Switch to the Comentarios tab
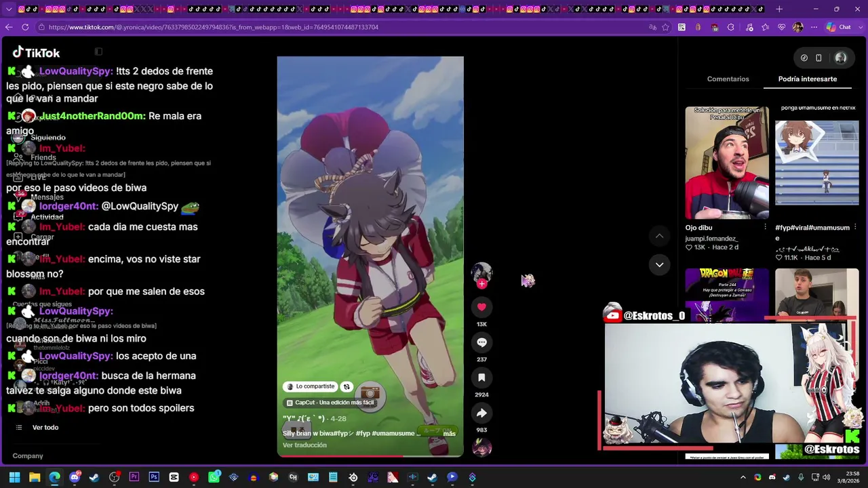 click(728, 79)
